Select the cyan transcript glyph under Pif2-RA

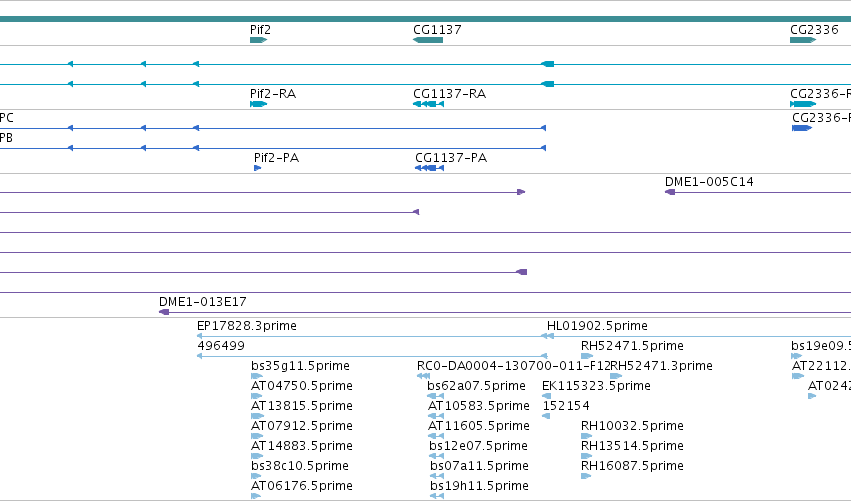(258, 104)
